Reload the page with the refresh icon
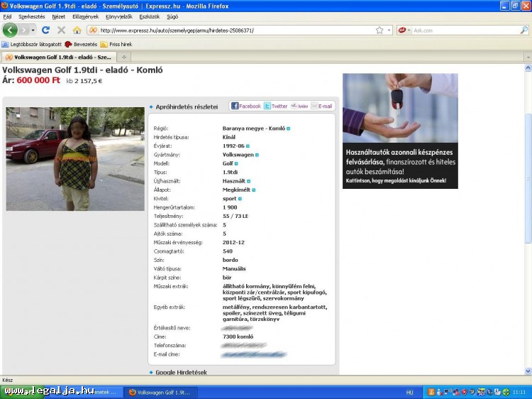 pyautogui.click(x=46, y=31)
